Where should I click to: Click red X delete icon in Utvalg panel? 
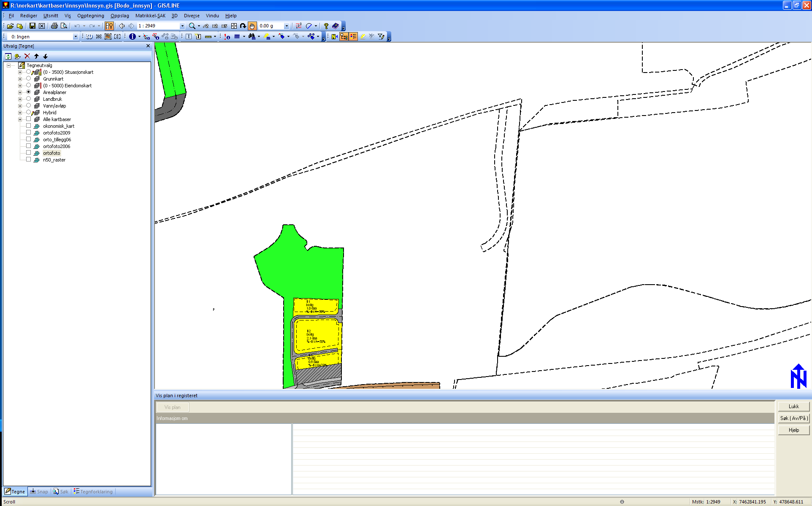click(x=27, y=56)
